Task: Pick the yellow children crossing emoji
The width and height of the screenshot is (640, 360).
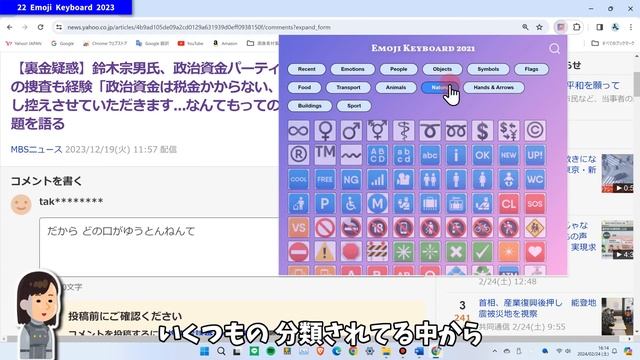Action: pyautogui.click(x=535, y=227)
